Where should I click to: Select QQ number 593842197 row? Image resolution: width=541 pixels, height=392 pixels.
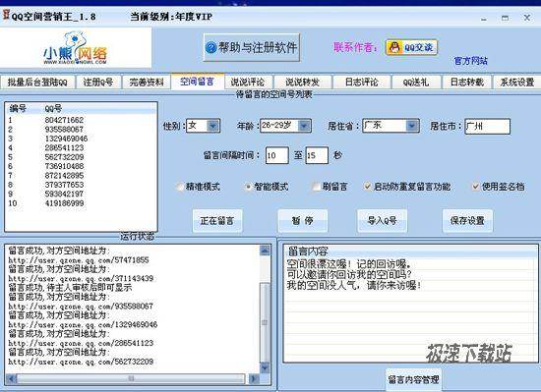81,195
